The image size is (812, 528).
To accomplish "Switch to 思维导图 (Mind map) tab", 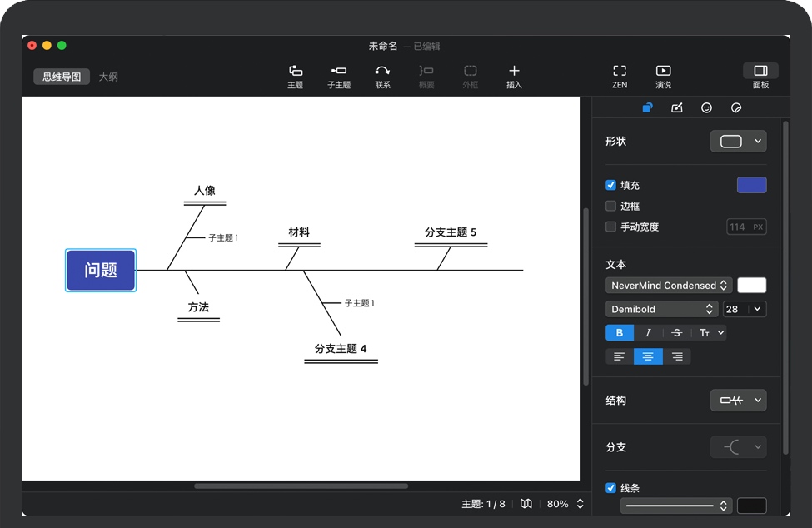I will coord(62,77).
